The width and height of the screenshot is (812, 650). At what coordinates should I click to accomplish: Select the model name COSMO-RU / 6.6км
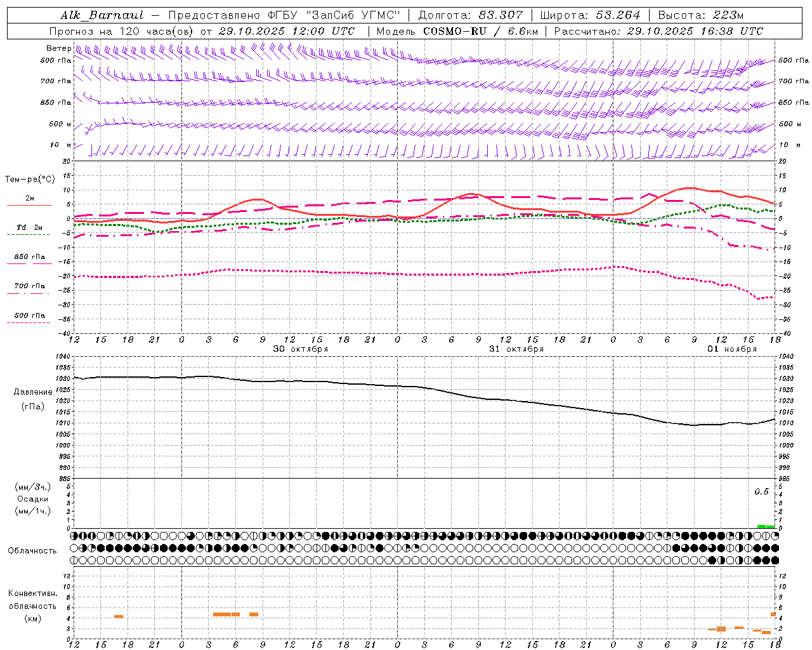click(x=481, y=31)
